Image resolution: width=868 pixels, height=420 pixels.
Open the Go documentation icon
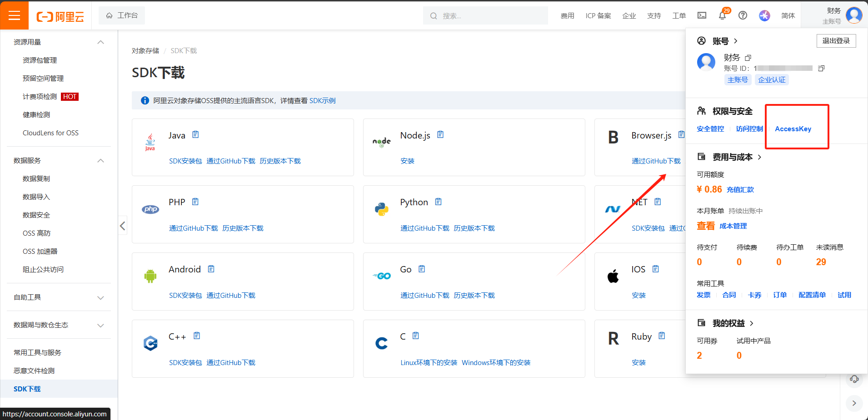pyautogui.click(x=422, y=269)
